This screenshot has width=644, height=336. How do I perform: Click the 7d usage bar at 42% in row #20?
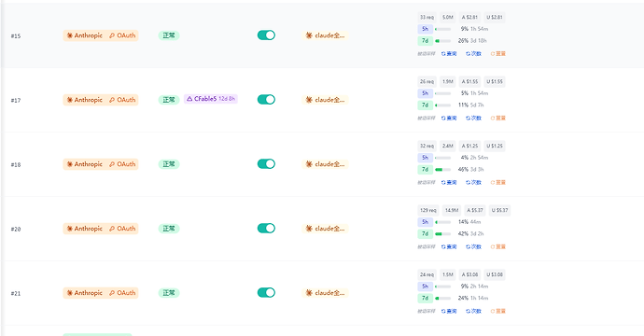pyautogui.click(x=442, y=234)
